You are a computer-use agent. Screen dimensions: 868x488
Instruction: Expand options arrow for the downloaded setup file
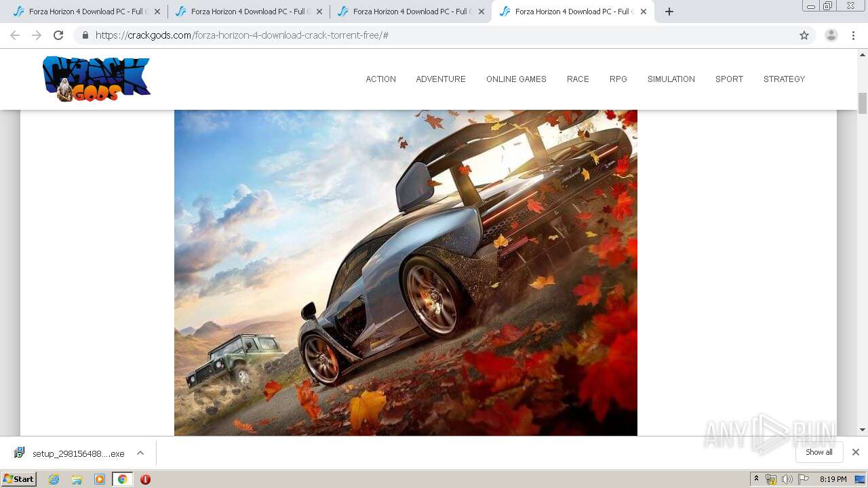(x=140, y=453)
